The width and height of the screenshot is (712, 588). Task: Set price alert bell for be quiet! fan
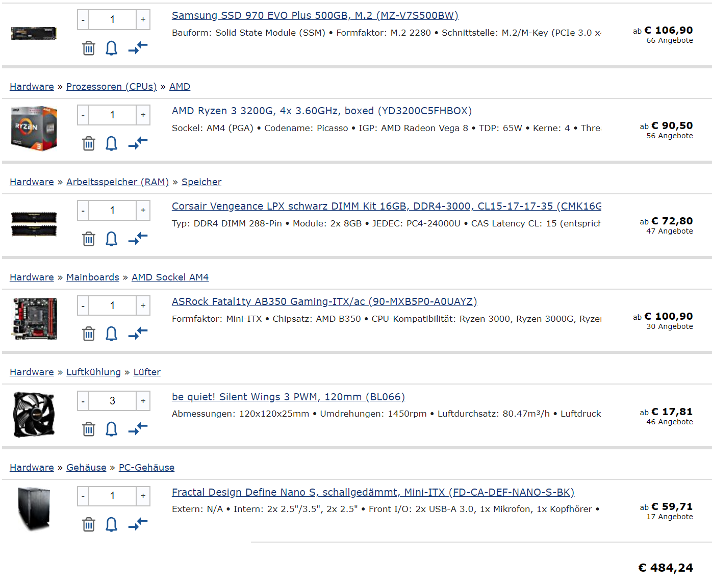[111, 429]
